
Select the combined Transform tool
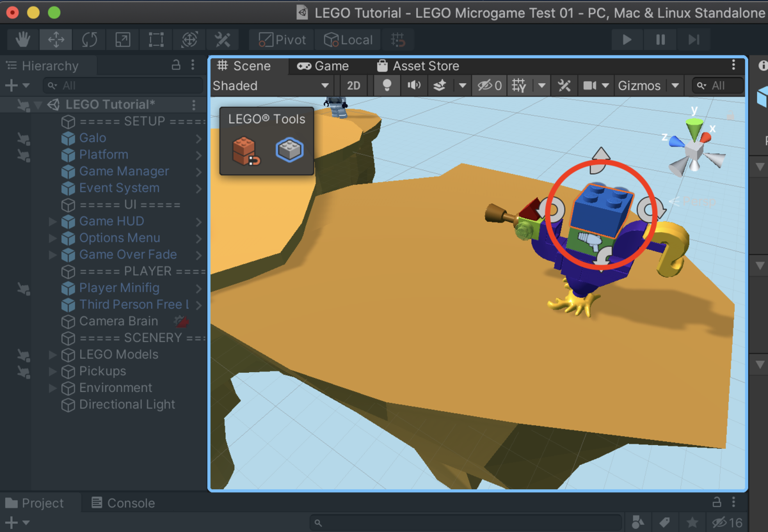tap(189, 40)
